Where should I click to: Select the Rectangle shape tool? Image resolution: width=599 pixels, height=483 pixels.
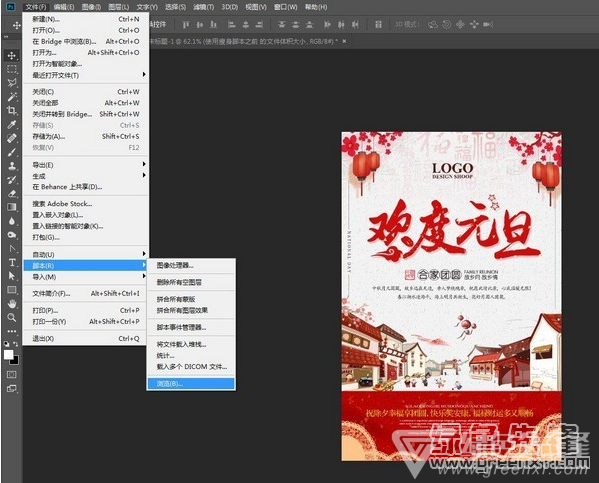point(12,290)
